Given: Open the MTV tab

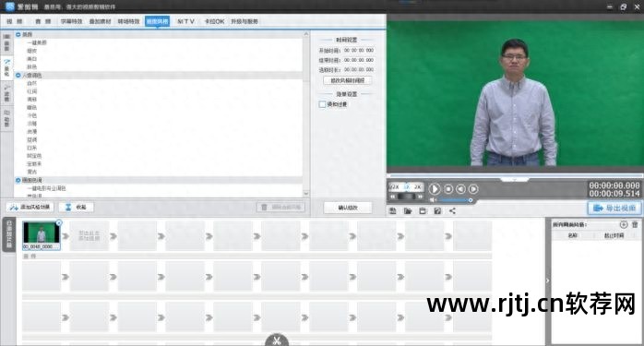Looking at the screenshot, I should pyautogui.click(x=185, y=21).
